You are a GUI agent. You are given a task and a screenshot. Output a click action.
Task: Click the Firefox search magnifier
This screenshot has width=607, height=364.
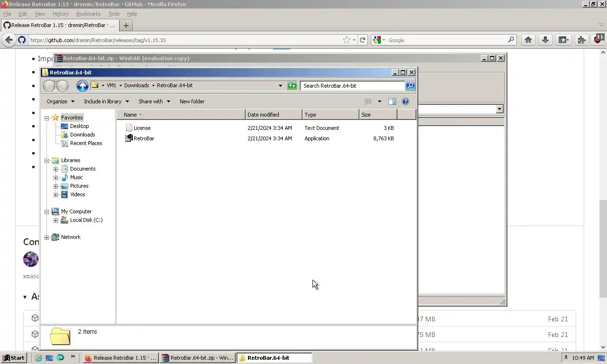click(x=511, y=40)
